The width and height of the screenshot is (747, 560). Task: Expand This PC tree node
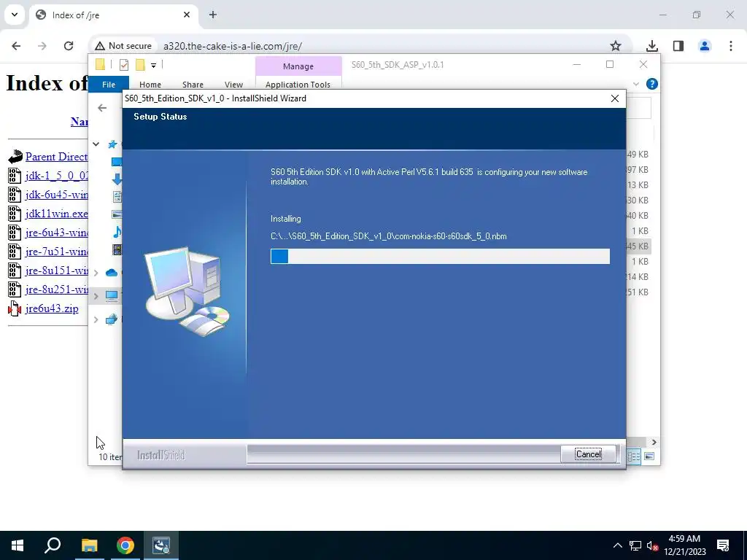96,296
